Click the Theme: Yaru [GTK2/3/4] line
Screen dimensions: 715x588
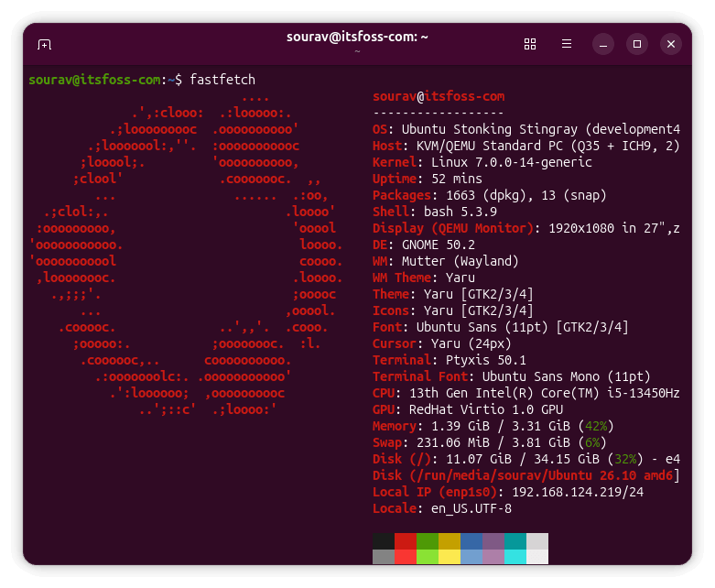tap(453, 294)
